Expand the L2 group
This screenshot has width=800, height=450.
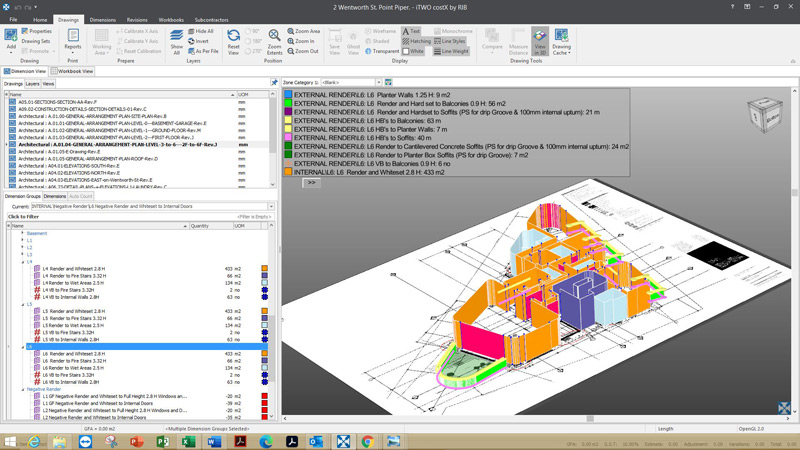[22, 247]
